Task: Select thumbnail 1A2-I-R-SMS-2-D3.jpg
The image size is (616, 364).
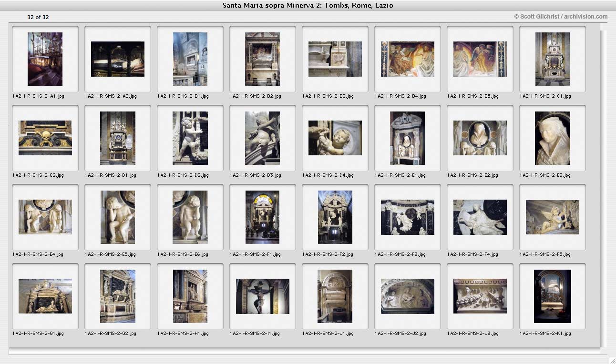Action: (x=263, y=138)
